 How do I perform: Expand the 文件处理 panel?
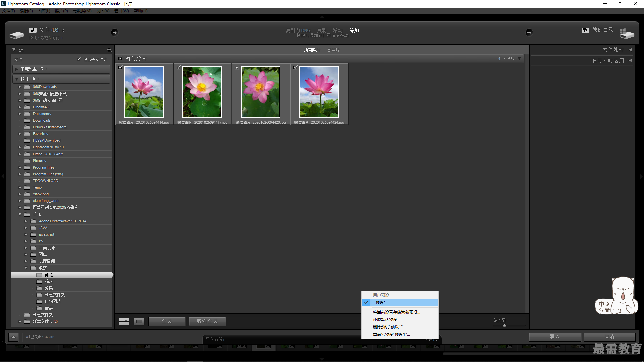pos(630,50)
